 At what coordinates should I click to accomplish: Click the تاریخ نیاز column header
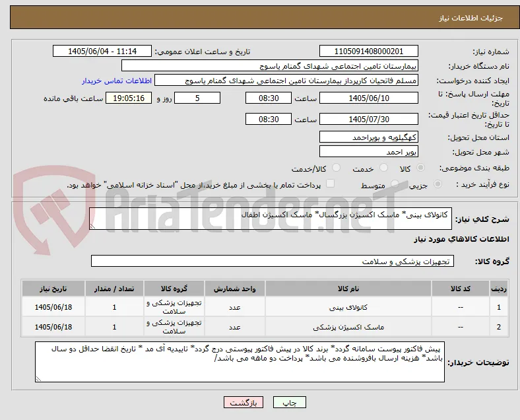[53, 289]
